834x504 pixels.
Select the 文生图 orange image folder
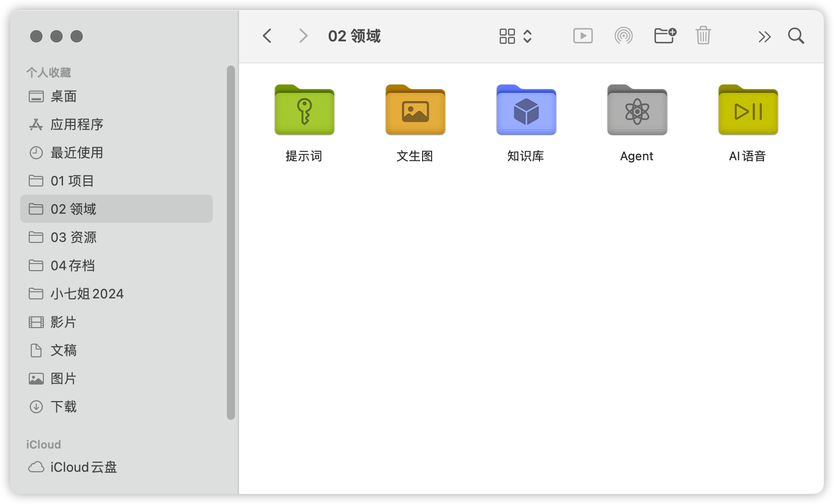415,111
